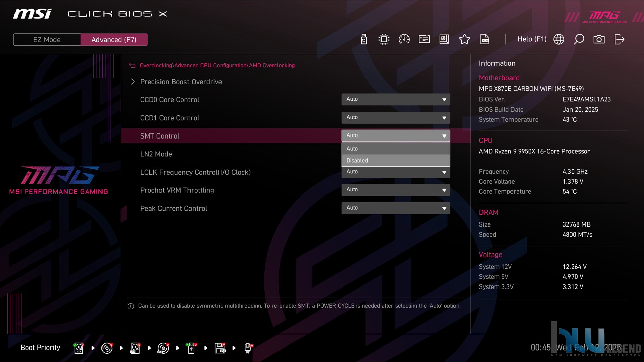Select the SMT Control row label
Image resolution: width=644 pixels, height=362 pixels.
159,136
